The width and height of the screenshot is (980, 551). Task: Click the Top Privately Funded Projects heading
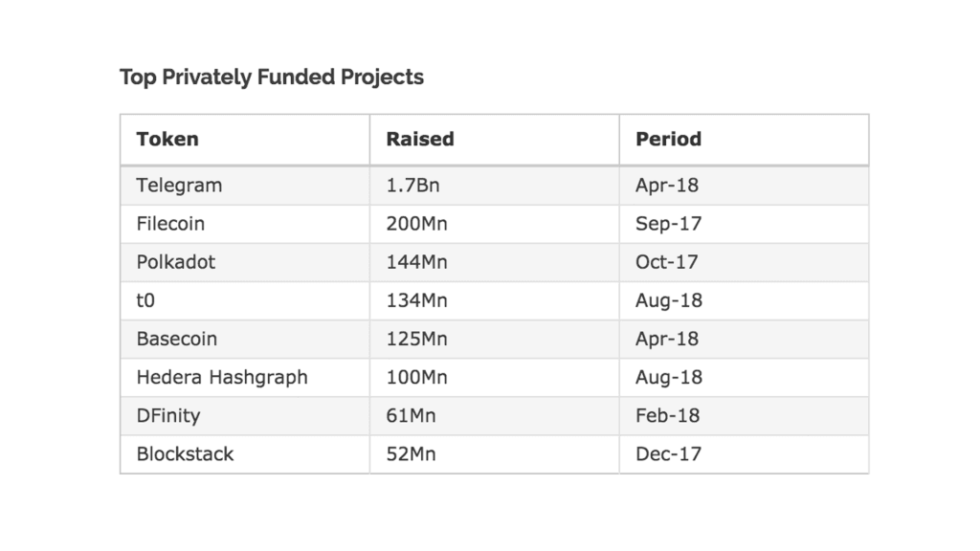pos(272,77)
